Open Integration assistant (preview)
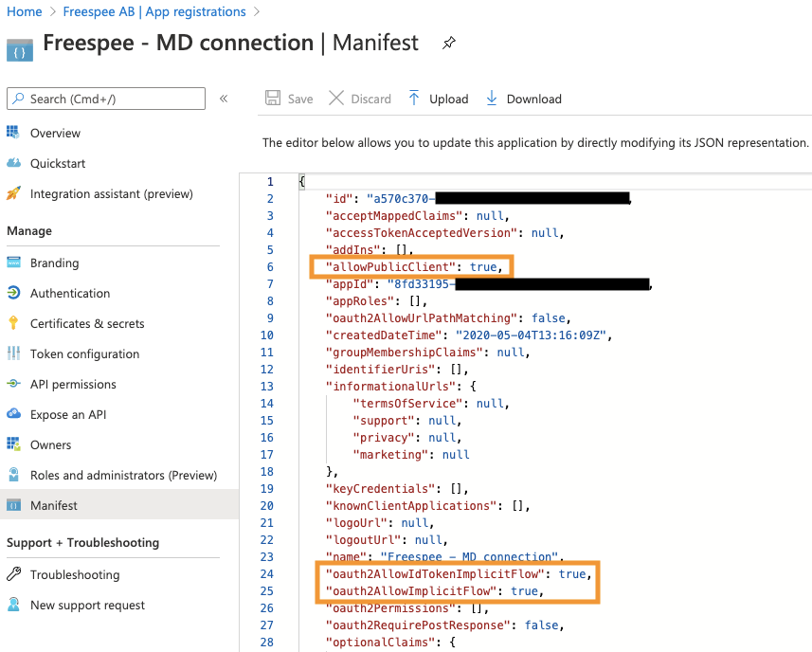The height and width of the screenshot is (652, 812). tap(112, 193)
